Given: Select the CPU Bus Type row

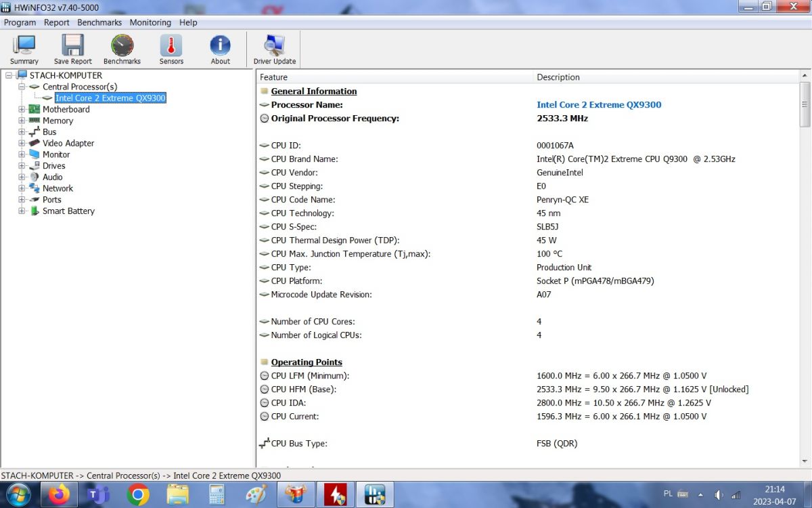Looking at the screenshot, I should pyautogui.click(x=528, y=444).
